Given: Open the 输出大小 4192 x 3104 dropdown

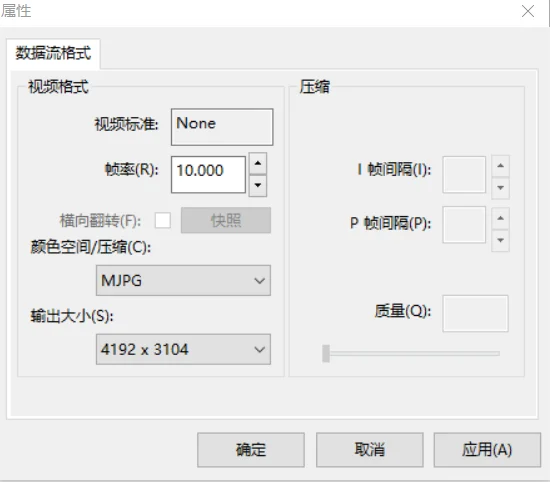Looking at the screenshot, I should (183, 349).
